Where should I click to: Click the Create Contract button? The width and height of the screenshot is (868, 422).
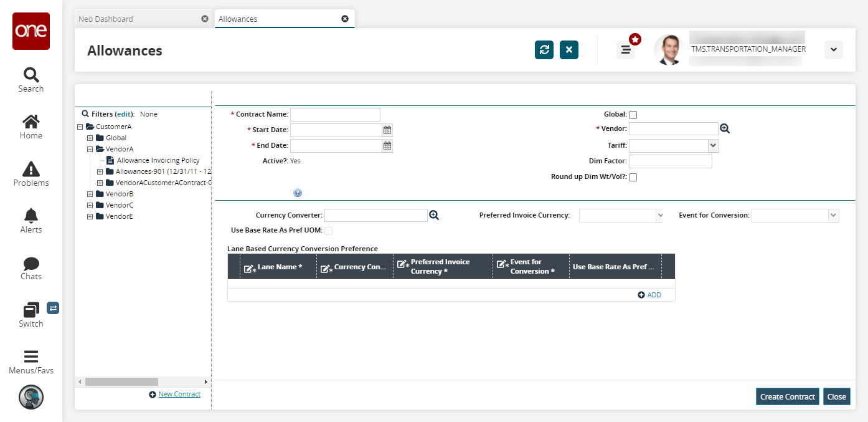787,396
